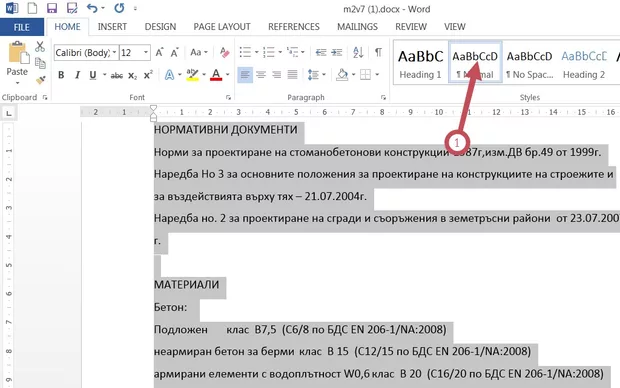Viewport: 620px width, 388px height.
Task: Decrease font size with Shrink Font icon
Action: point(174,52)
